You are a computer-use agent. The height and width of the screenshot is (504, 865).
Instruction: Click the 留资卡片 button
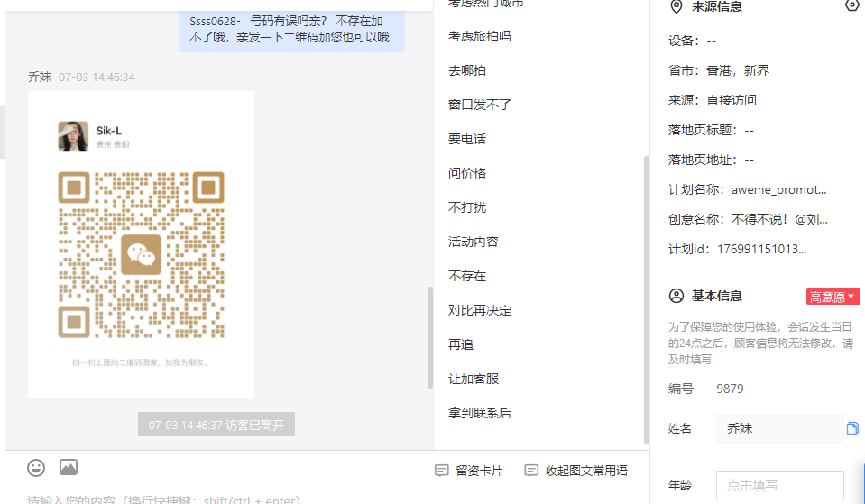tap(469, 471)
